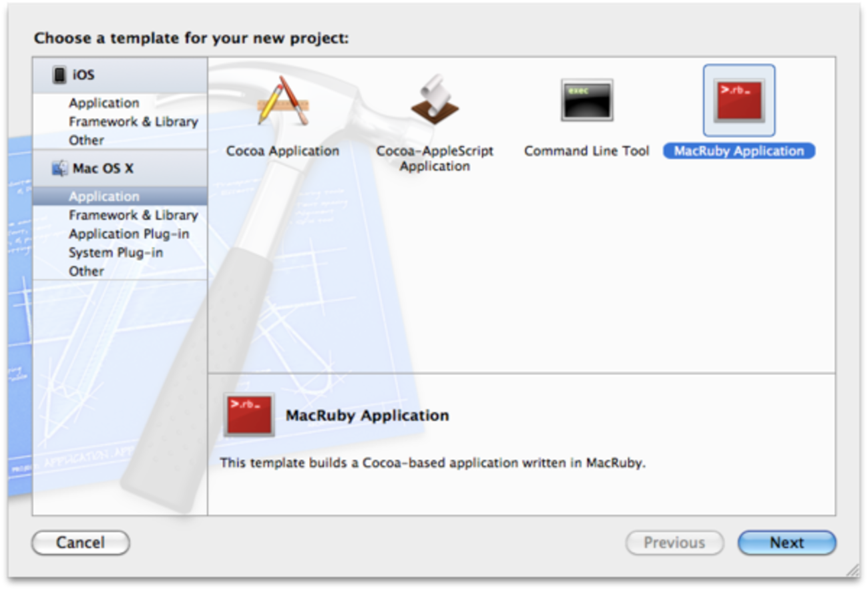Select the Application Plug-in category
The height and width of the screenshot is (590, 868).
tap(129, 234)
